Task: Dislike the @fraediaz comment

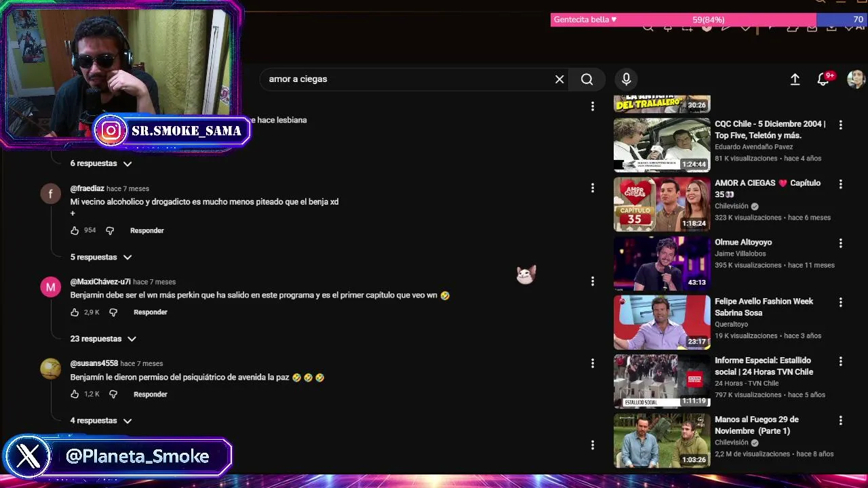Action: (x=110, y=230)
